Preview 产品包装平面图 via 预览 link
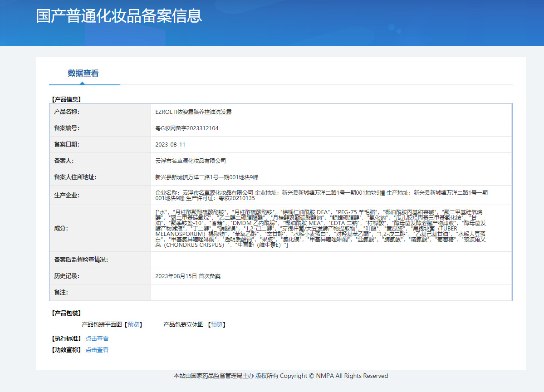 coord(133,324)
